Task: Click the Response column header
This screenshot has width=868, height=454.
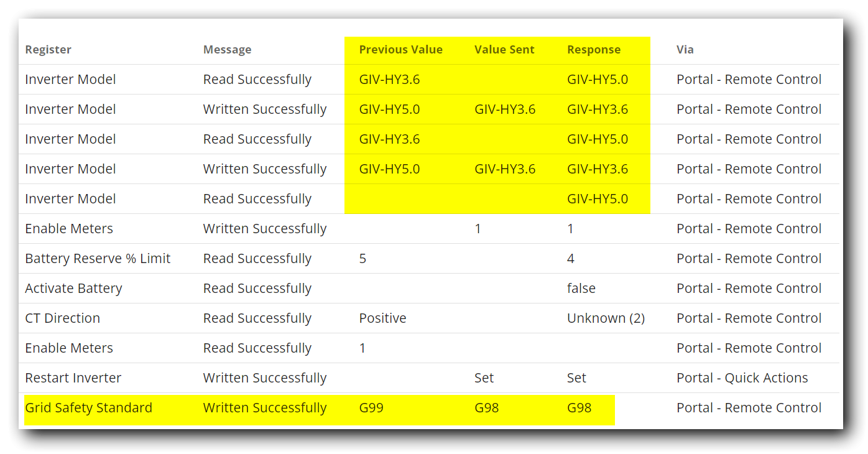Action: pos(594,50)
